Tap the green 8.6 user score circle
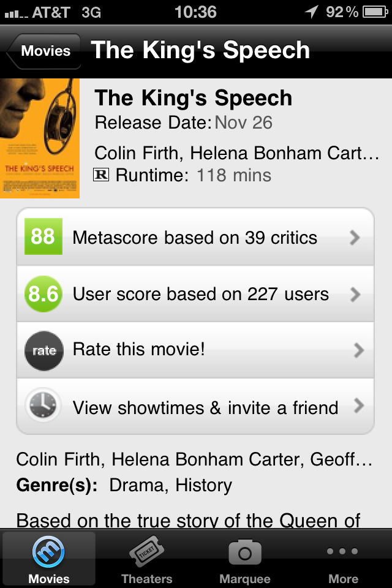Viewport: 392px width, 588px height. tap(43, 294)
